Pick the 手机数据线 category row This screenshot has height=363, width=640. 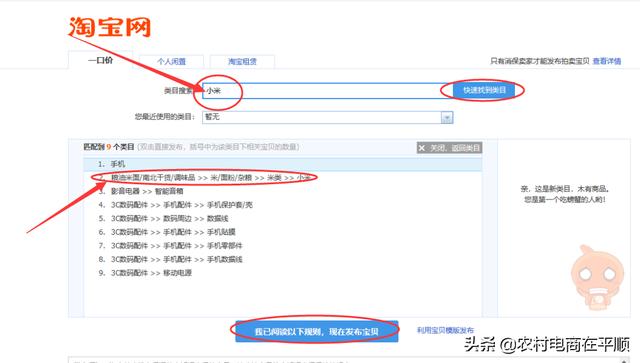(x=282, y=259)
